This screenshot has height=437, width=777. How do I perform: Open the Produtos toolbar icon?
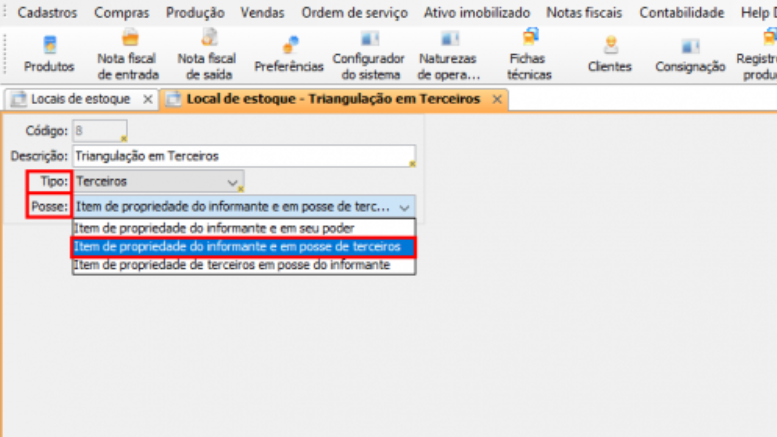(49, 53)
